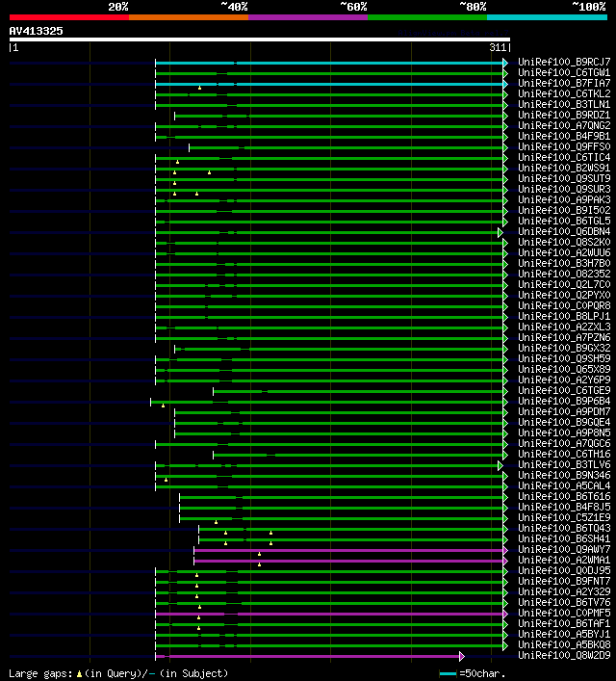Click the cyan alignment bar of UniRef100_B9RCJ7
The width and height of the screenshot is (616, 681).
click(x=329, y=63)
